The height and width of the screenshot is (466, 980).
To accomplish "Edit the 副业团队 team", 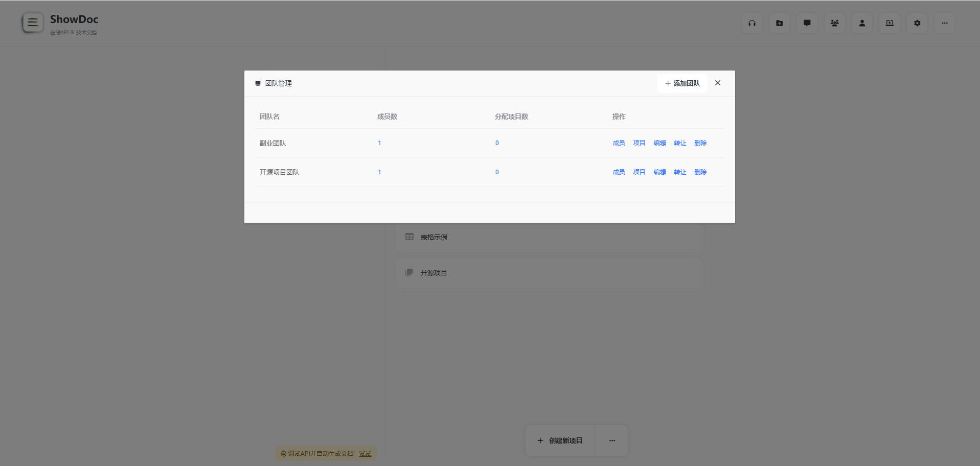I will pyautogui.click(x=659, y=143).
